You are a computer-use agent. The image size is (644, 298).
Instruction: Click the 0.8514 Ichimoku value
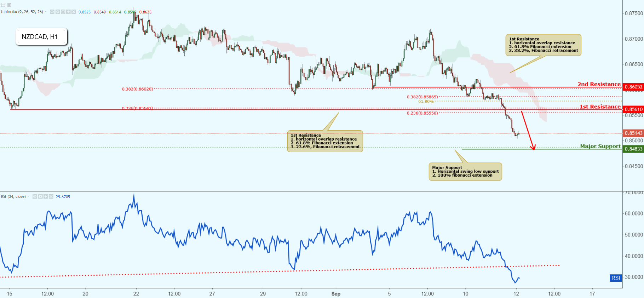pyautogui.click(x=115, y=12)
